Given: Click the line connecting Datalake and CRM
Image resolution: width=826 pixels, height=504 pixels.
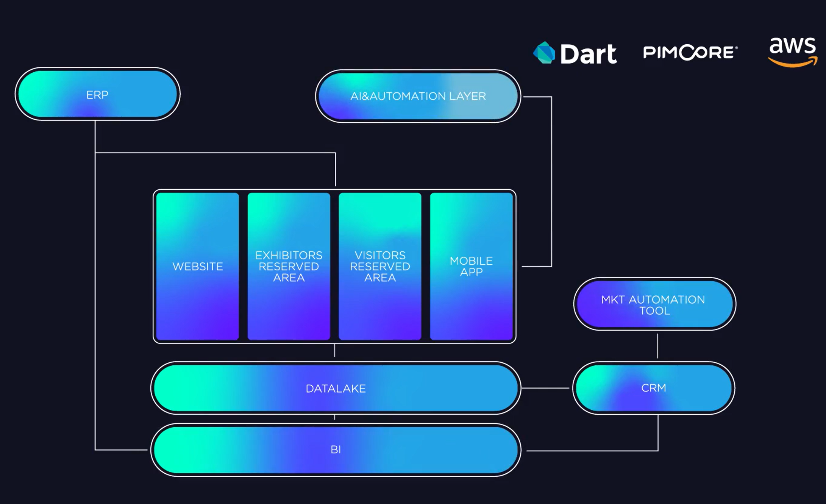Looking at the screenshot, I should coord(545,388).
